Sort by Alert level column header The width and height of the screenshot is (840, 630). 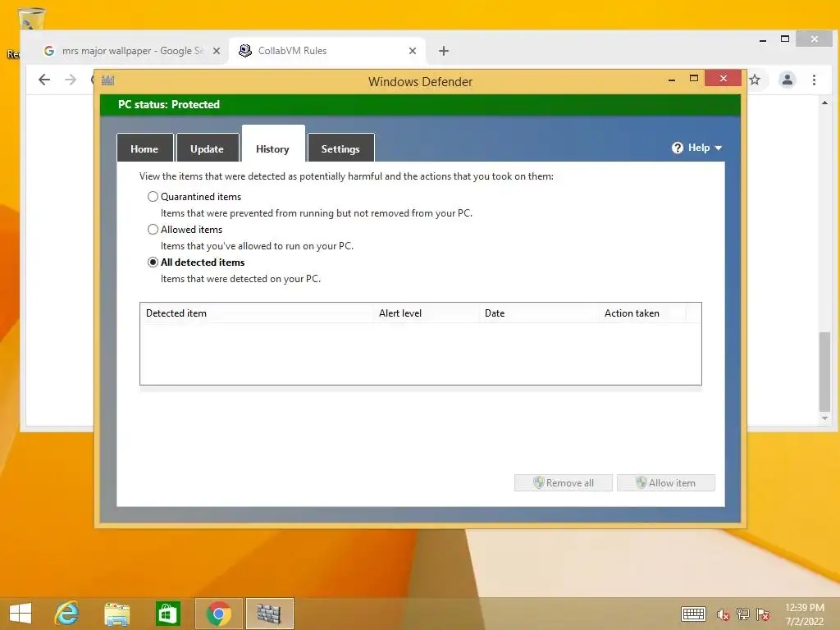pyautogui.click(x=427, y=313)
